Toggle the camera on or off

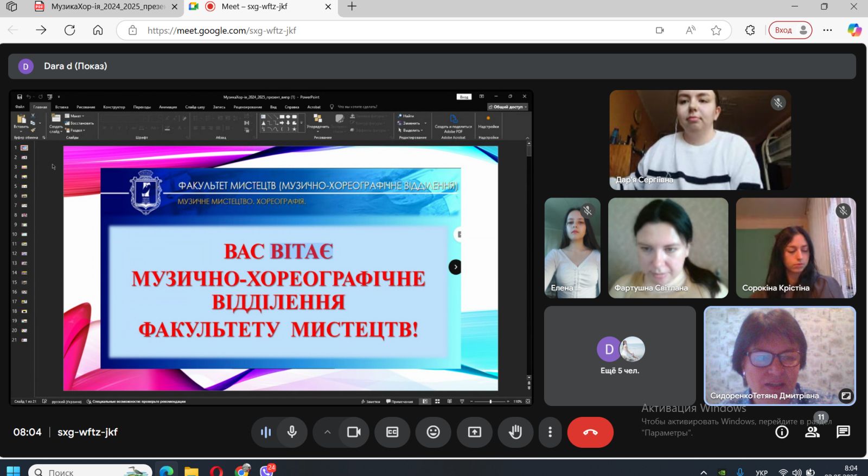click(x=354, y=432)
